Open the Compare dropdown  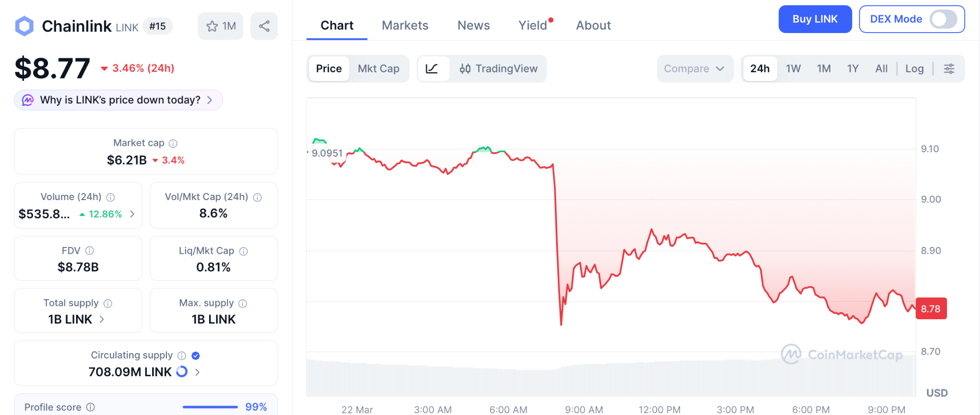(x=694, y=68)
